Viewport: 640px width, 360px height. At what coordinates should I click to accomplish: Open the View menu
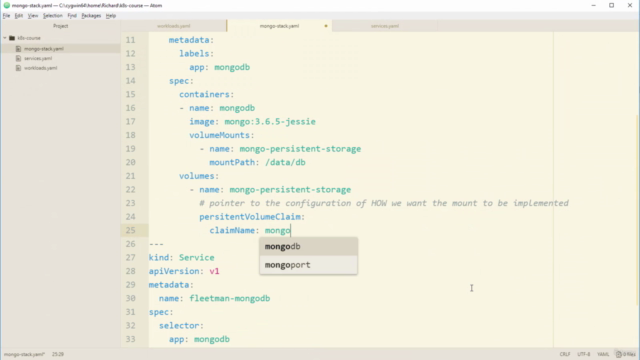(x=33, y=16)
